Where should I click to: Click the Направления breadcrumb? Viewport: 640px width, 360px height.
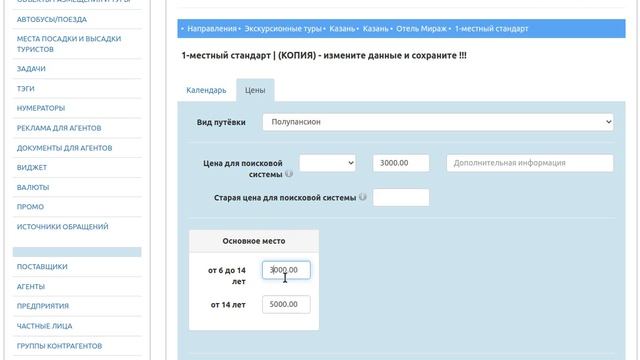click(211, 29)
